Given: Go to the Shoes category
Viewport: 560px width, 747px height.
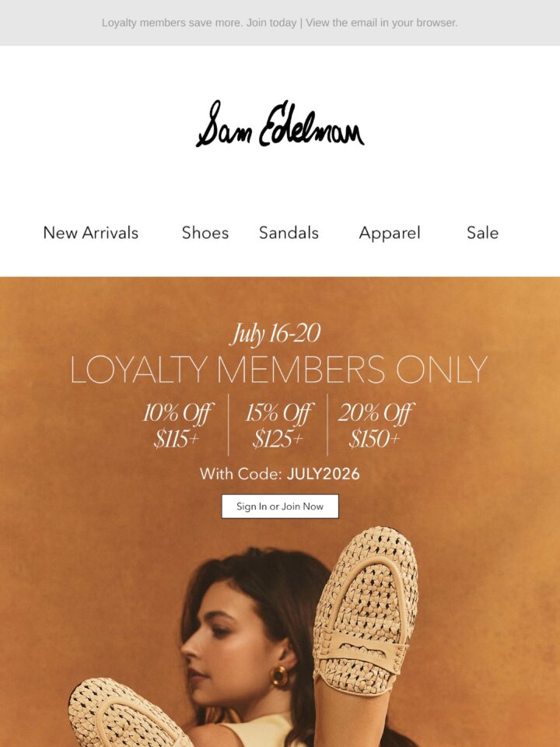Looking at the screenshot, I should tap(205, 233).
